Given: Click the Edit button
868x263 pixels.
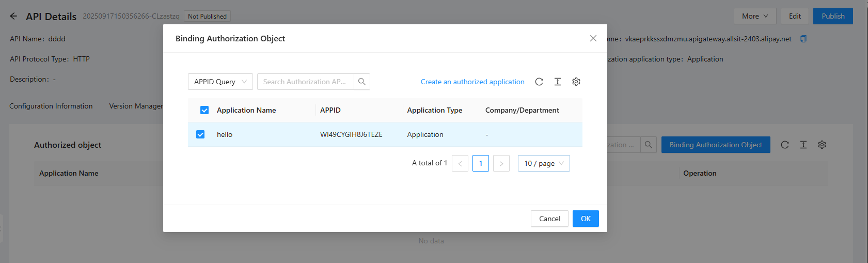Looking at the screenshot, I should [x=795, y=16].
